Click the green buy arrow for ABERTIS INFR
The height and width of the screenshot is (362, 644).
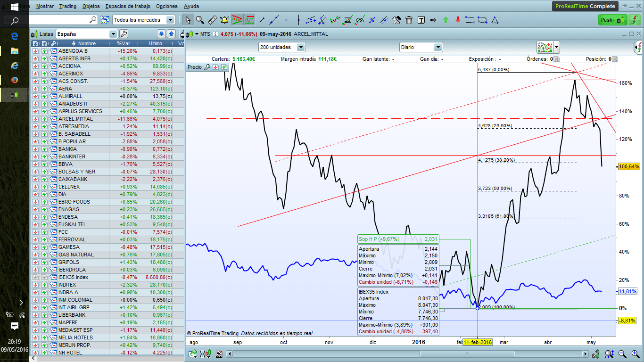click(44, 58)
